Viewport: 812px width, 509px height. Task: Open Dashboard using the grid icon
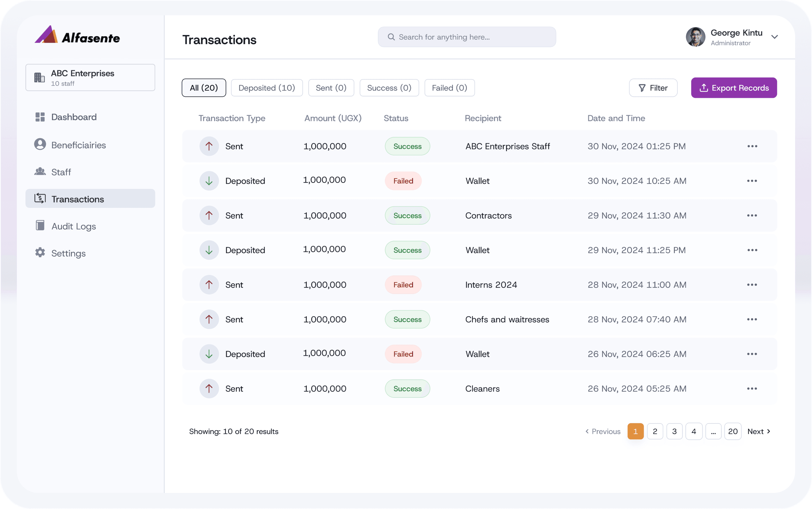40,117
